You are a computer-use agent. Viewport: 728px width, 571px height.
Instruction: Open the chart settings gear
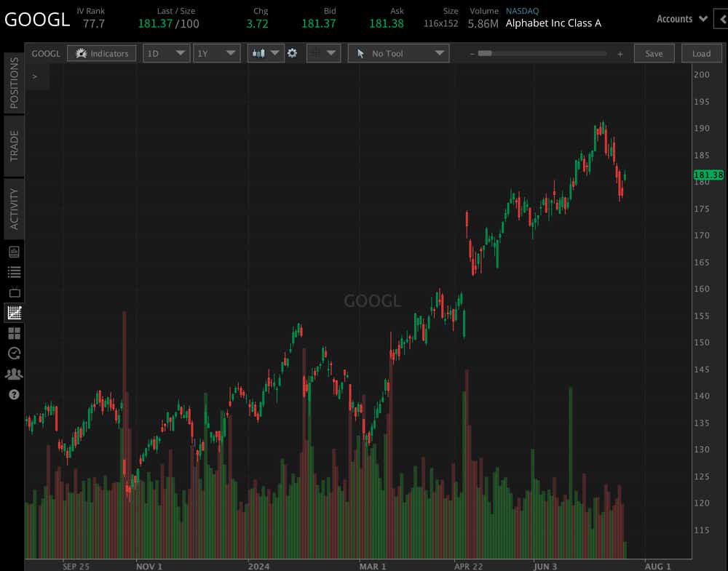click(292, 53)
